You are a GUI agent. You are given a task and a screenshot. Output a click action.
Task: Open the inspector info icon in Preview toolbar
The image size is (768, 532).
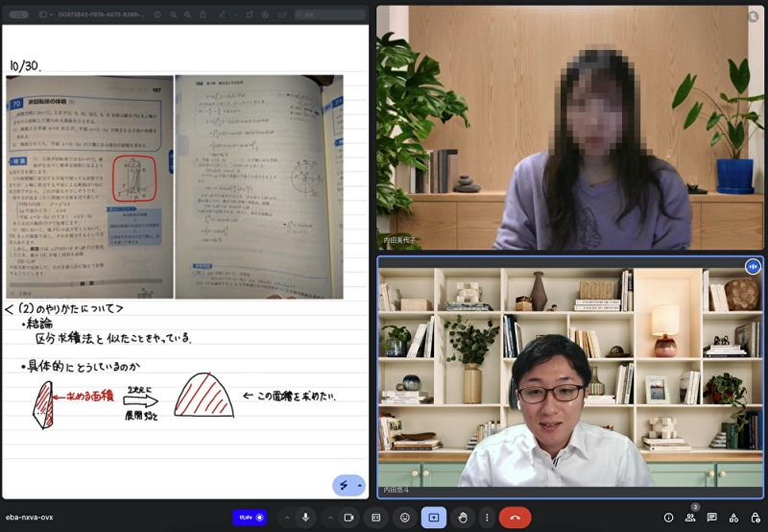[x=157, y=14]
